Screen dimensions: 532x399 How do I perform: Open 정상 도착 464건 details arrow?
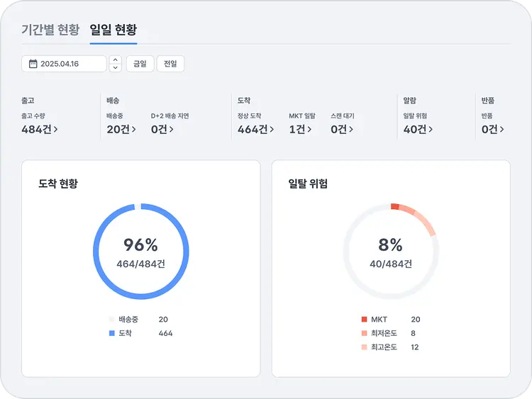[x=272, y=130]
